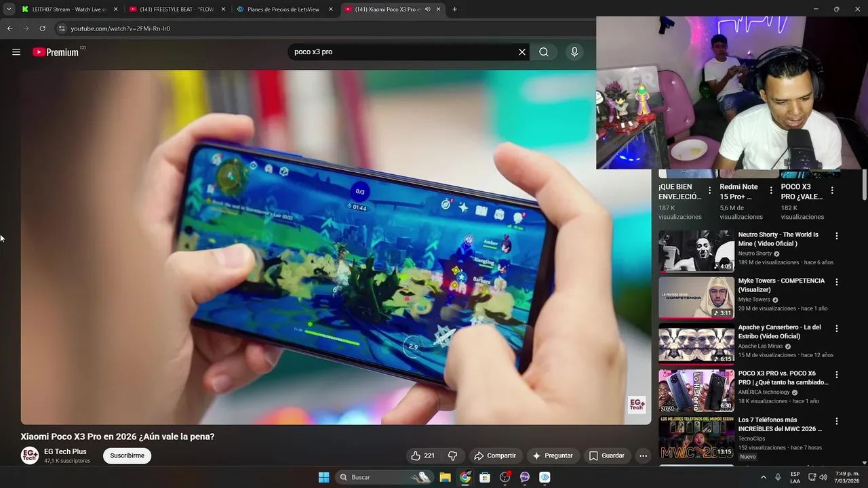Open options menu for Myke Towers video

(837, 282)
